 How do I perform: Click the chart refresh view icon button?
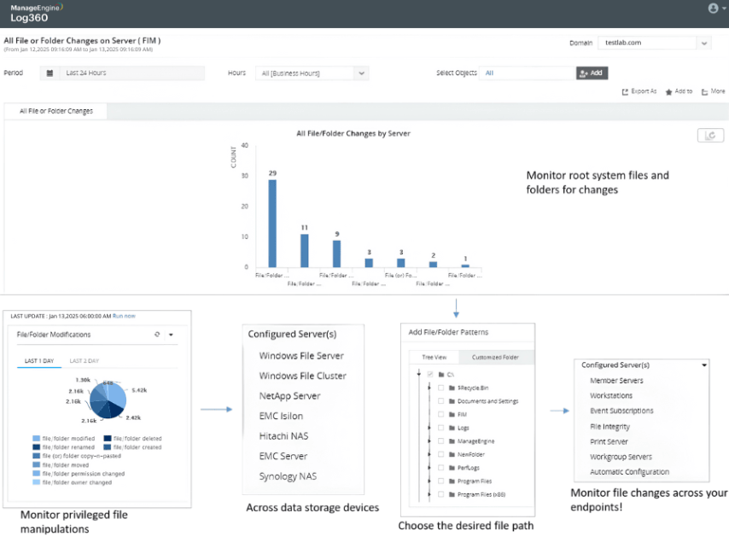pos(710,136)
